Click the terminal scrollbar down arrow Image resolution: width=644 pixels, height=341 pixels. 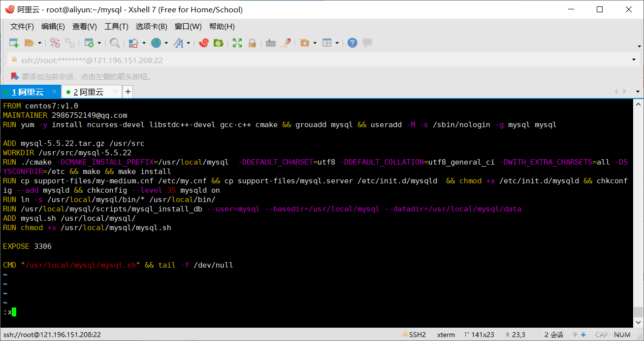[638, 323]
